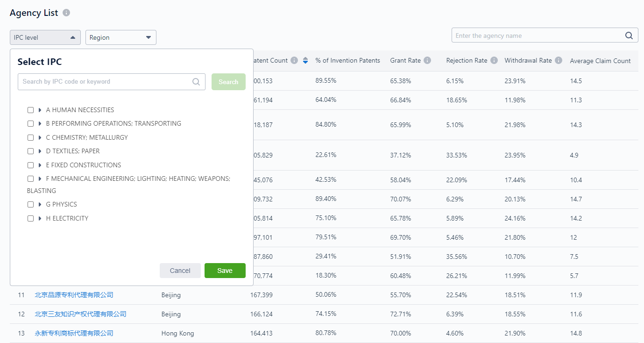
Task: Click the Withdrawal Rate info icon
Action: tap(559, 60)
